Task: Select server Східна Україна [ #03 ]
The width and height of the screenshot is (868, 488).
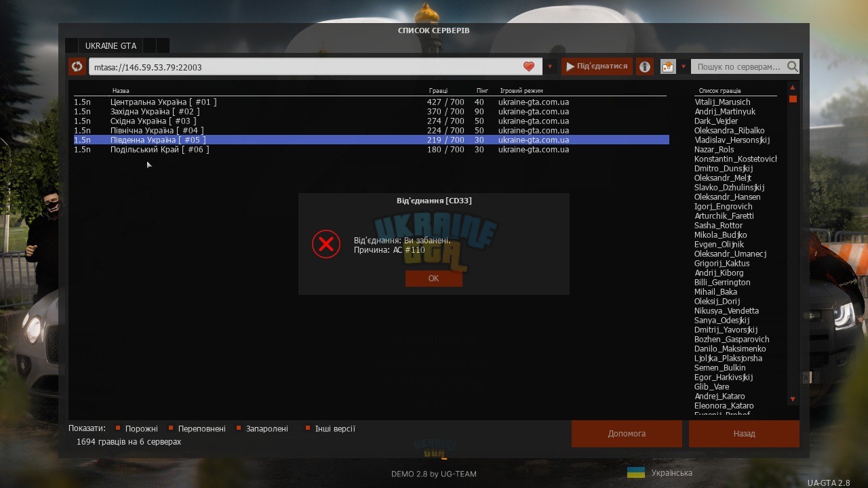Action: (x=371, y=121)
